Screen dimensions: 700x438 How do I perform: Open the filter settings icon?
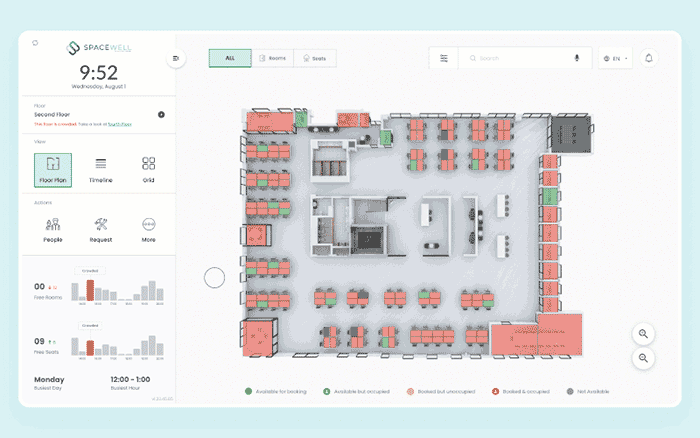(444, 59)
